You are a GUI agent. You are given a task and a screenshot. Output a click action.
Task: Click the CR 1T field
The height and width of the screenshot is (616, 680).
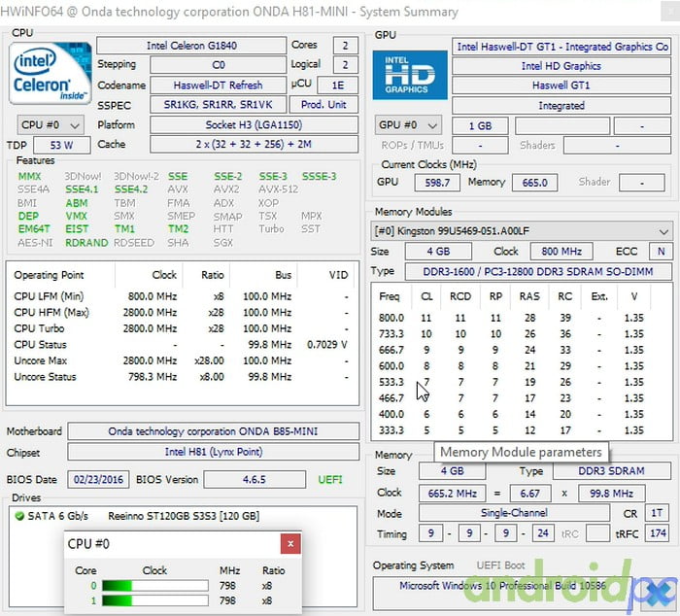click(657, 513)
